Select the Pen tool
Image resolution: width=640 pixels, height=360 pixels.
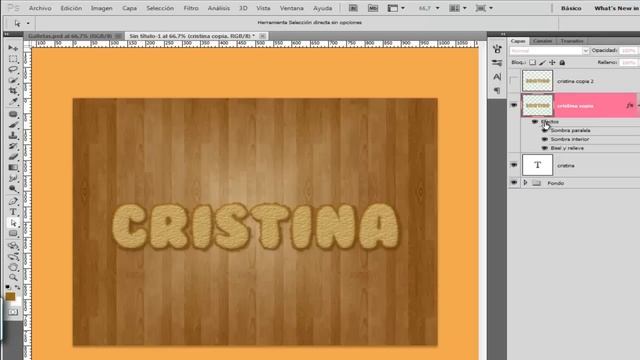(13, 201)
